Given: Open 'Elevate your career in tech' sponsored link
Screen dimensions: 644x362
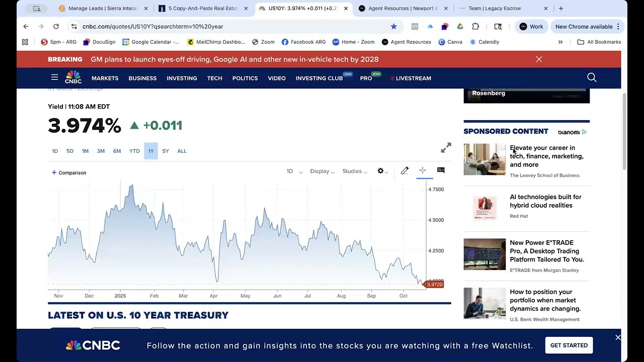Looking at the screenshot, I should click(546, 156).
